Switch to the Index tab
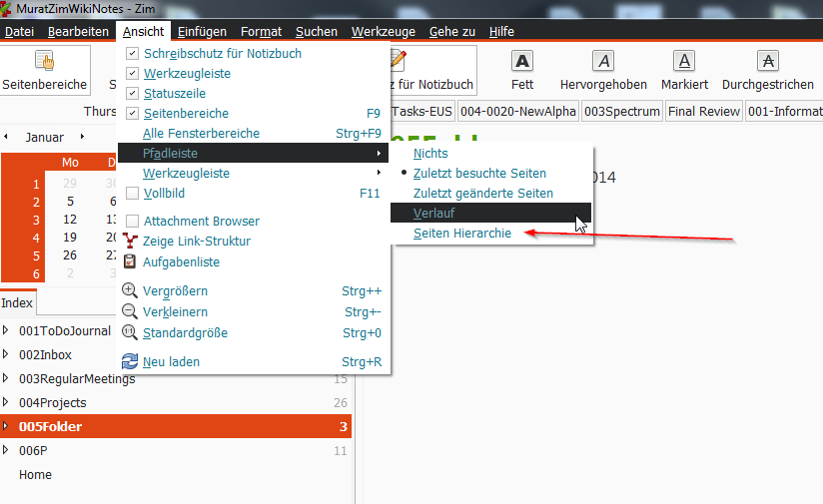Screen dimensions: 823x504 coord(17,302)
